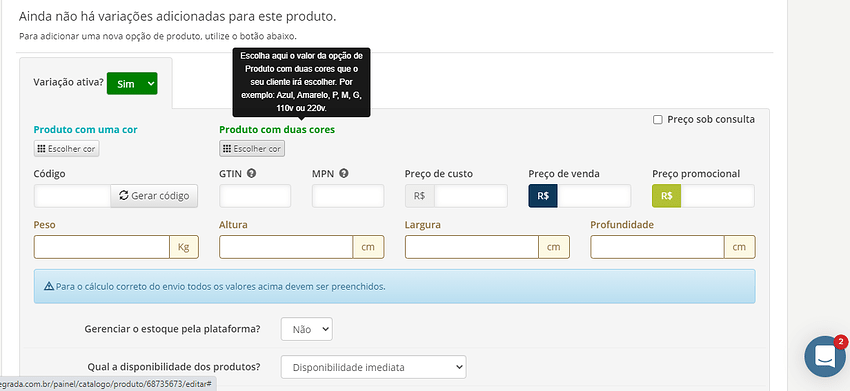The image size is (850, 391).
Task: Click the Código input field
Action: (x=72, y=196)
